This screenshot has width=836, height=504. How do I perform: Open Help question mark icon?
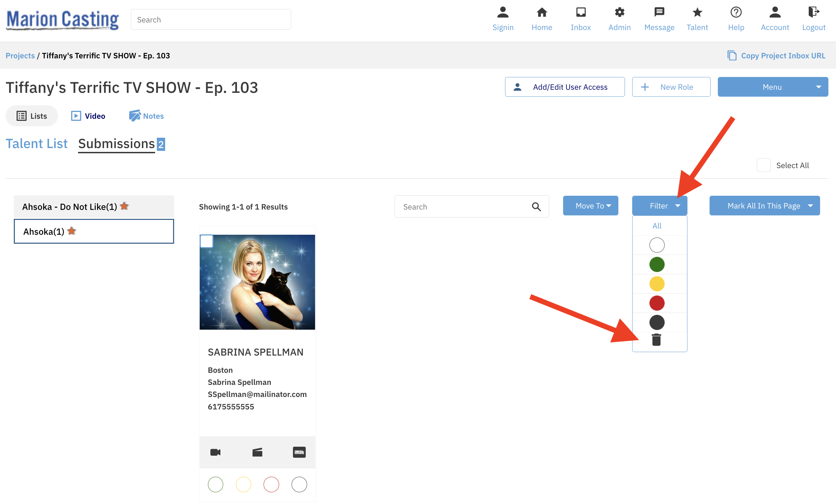click(736, 12)
